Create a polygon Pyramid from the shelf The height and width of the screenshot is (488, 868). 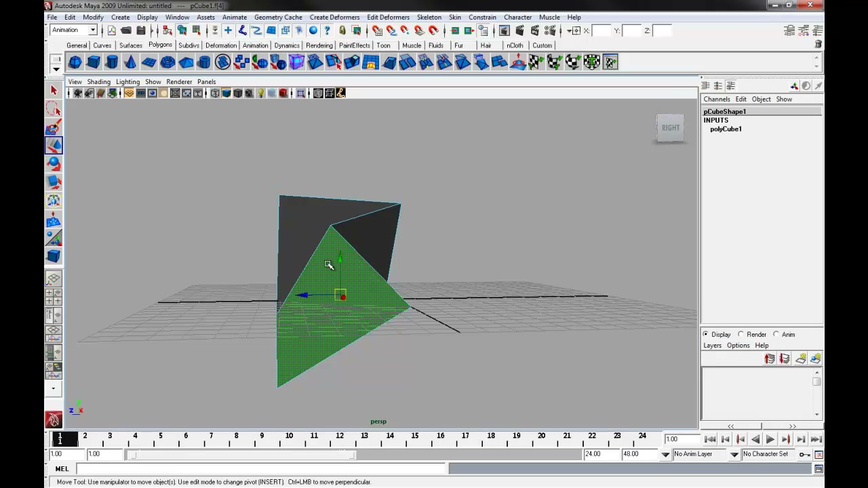186,62
